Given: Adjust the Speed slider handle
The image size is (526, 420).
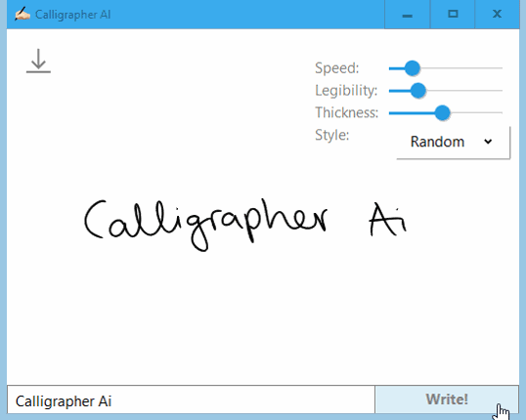Looking at the screenshot, I should tap(413, 68).
